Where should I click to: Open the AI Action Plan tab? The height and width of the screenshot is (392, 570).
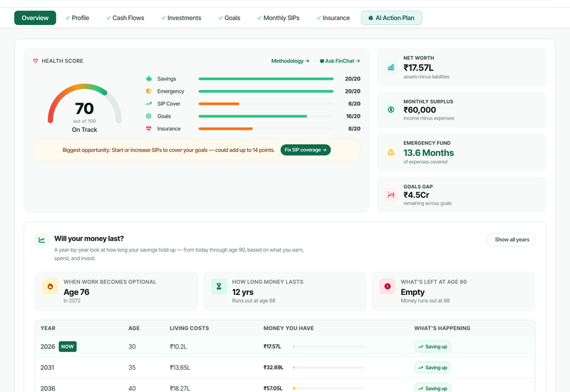coord(391,18)
